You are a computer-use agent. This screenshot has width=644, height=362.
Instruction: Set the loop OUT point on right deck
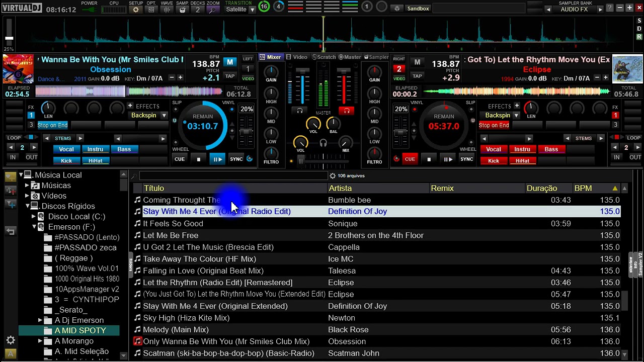635,157
